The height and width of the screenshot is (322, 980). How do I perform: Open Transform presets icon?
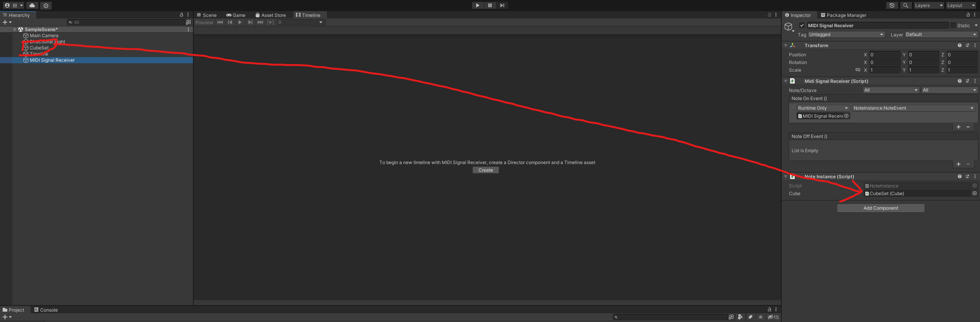[967, 45]
